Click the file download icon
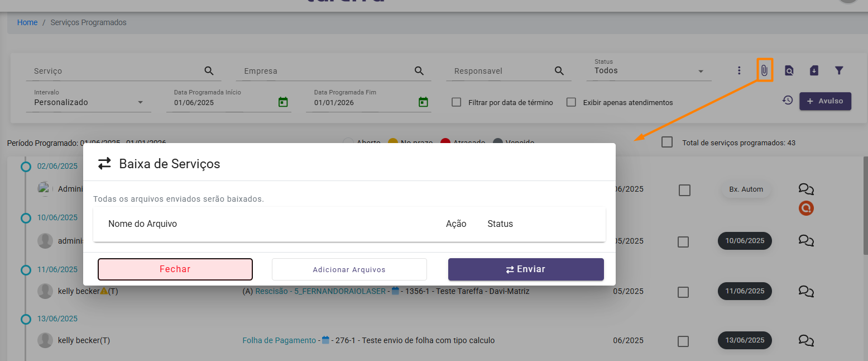The height and width of the screenshot is (361, 868). (814, 70)
